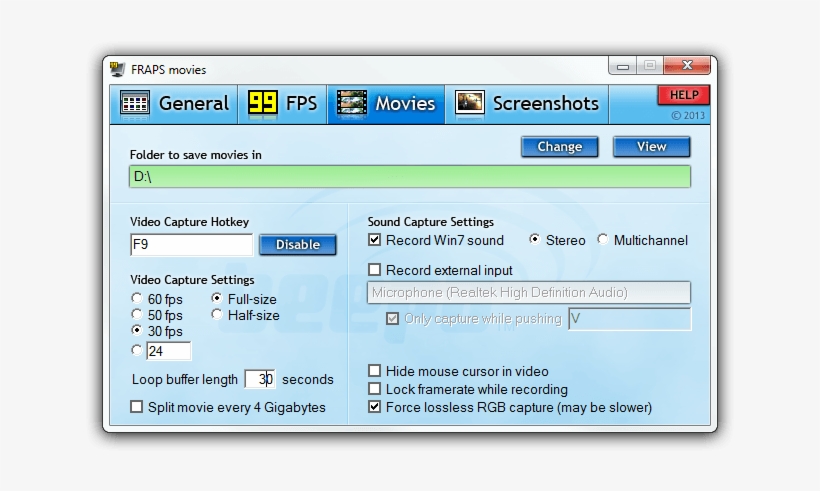Toggle Split movie every 4 Gigabytes
The image size is (820, 491).
coord(137,407)
